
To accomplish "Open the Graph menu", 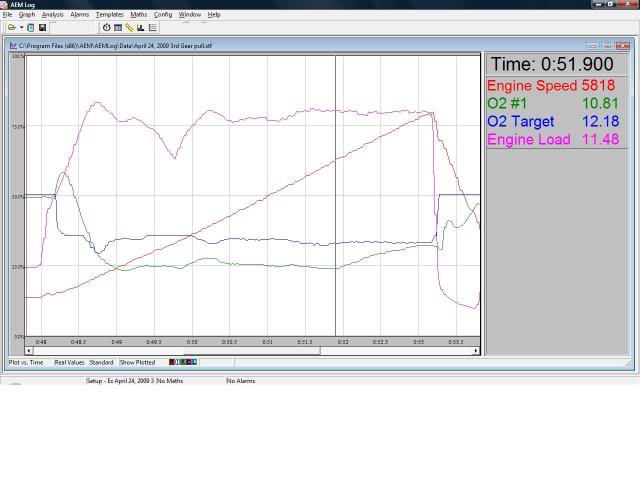I will pos(27,15).
